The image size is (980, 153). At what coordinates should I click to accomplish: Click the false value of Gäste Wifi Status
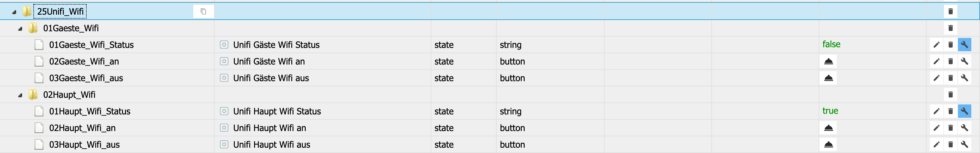pos(831,45)
